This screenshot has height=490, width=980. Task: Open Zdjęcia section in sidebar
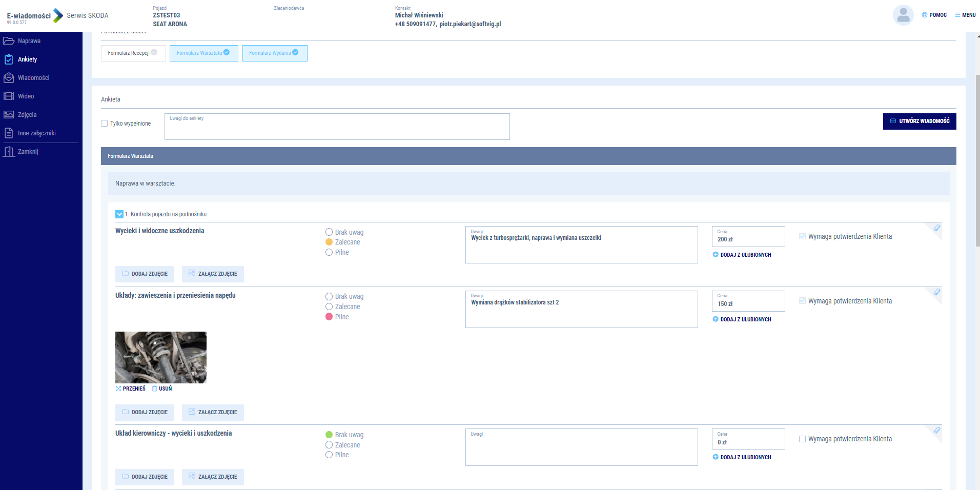pos(27,115)
